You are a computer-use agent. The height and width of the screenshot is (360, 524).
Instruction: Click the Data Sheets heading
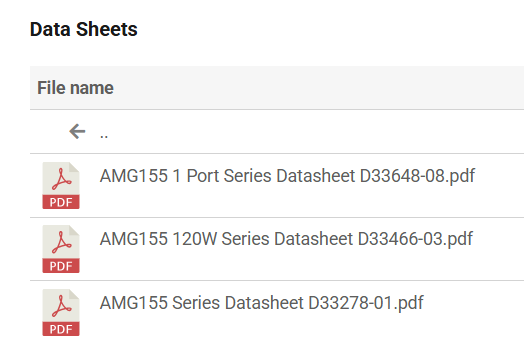pyautogui.click(x=84, y=29)
